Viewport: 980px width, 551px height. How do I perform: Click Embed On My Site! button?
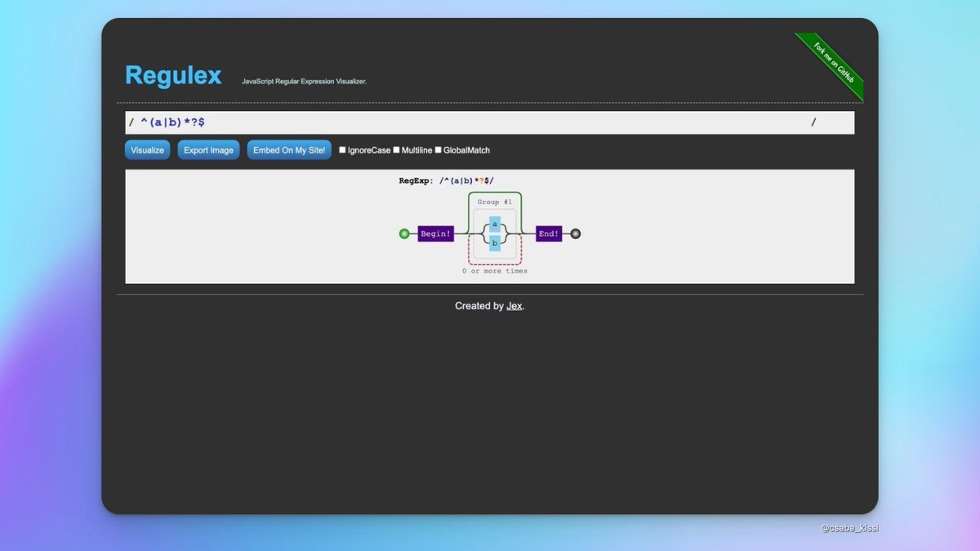pos(289,150)
